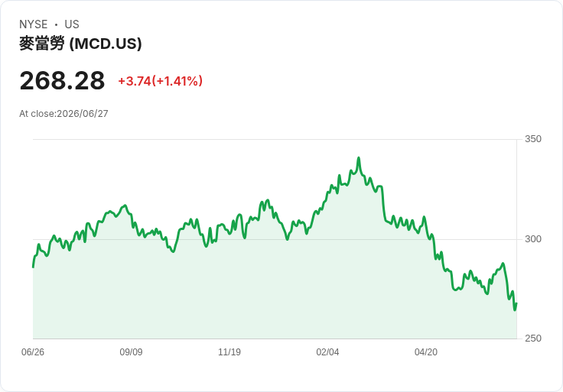The height and width of the screenshot is (392, 563).
Task: Click the 04/20 date label
Action: coord(426,352)
